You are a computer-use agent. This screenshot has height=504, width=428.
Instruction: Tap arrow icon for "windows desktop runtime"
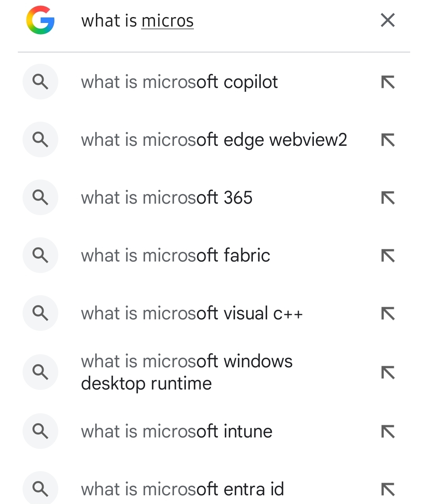click(x=388, y=372)
